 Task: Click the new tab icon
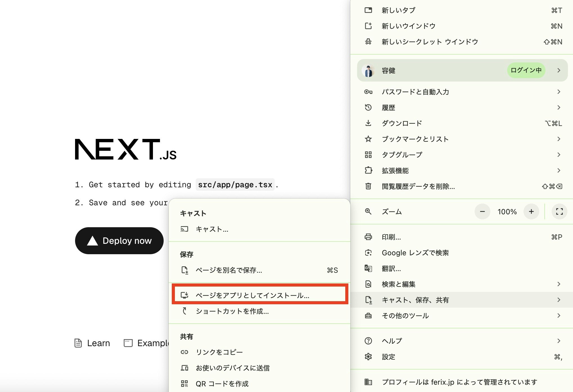click(368, 10)
